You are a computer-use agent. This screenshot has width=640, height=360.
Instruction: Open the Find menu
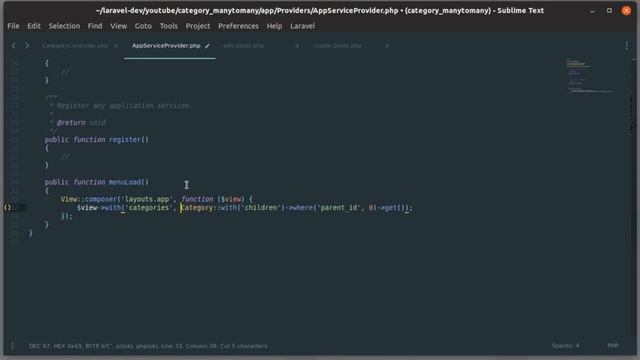95,26
